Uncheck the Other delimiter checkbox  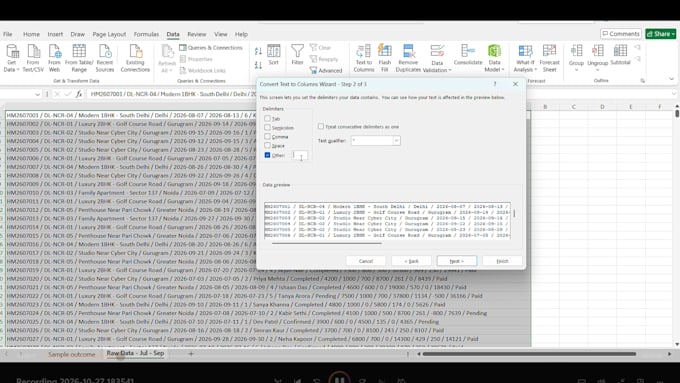(267, 155)
